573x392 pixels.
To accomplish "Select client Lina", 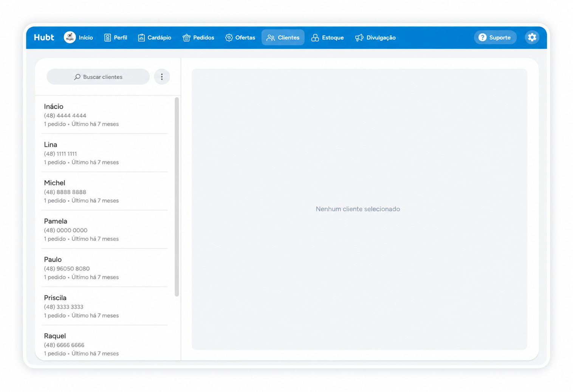I will (x=105, y=153).
